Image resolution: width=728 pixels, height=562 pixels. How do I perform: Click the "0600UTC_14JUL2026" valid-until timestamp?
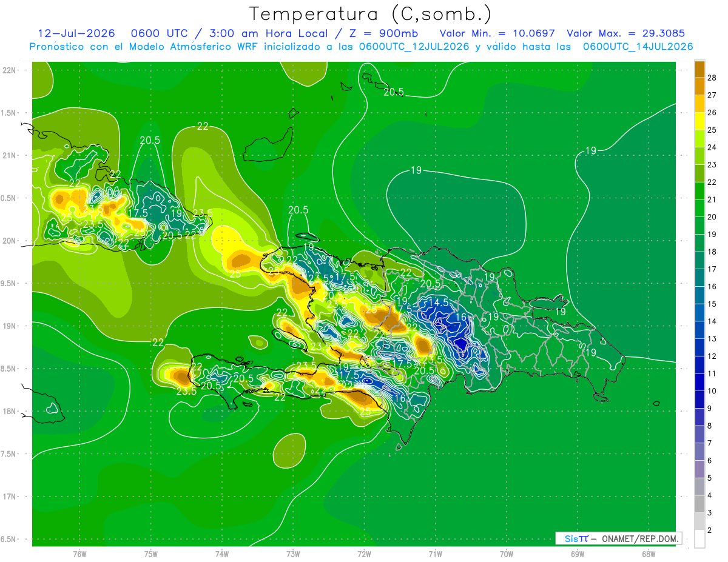[x=638, y=46]
